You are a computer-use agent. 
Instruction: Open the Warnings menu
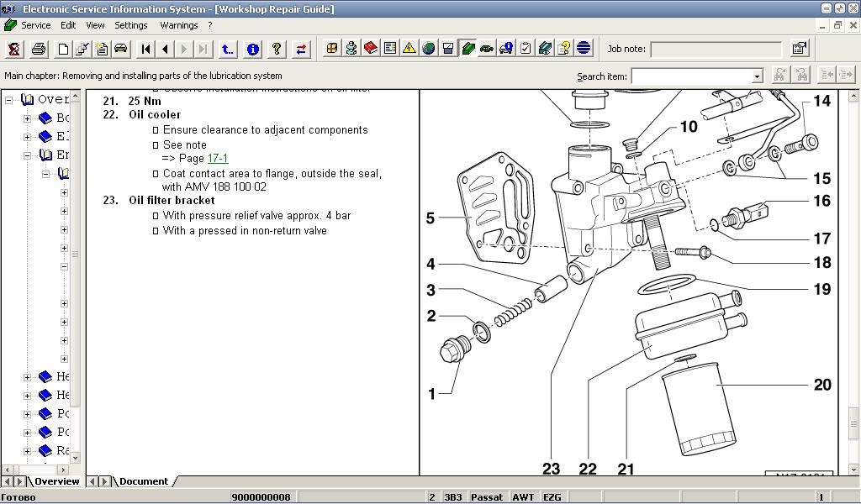click(x=178, y=25)
